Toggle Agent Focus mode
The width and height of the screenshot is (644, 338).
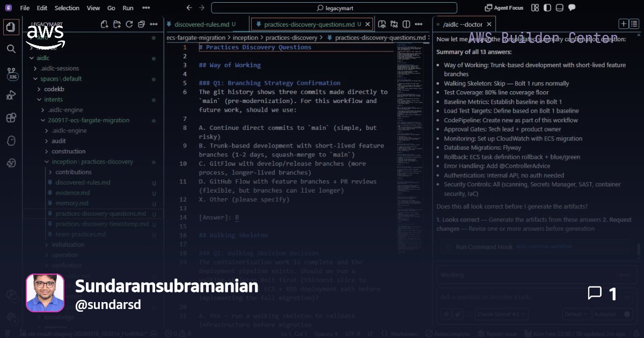(x=504, y=8)
